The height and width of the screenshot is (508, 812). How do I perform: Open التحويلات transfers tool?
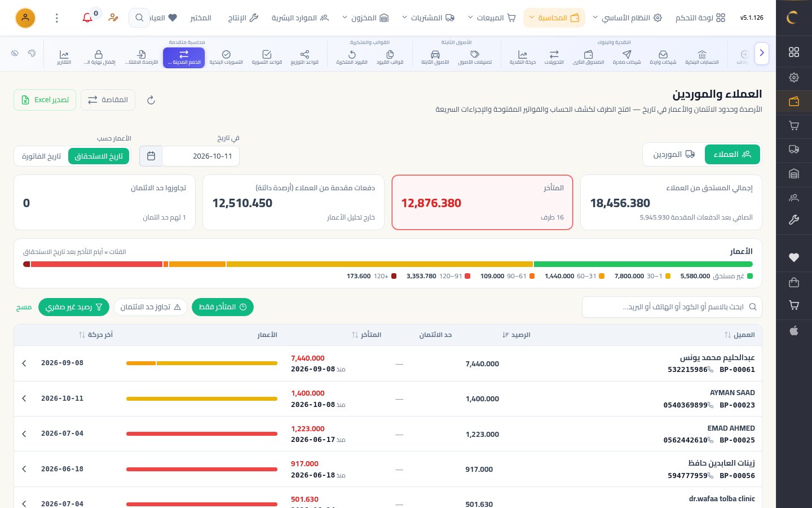pos(554,57)
